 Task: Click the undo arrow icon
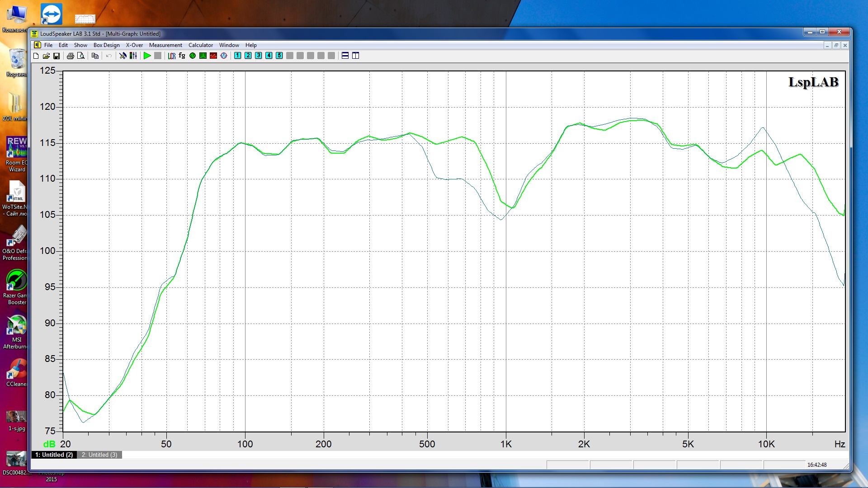[x=108, y=56]
